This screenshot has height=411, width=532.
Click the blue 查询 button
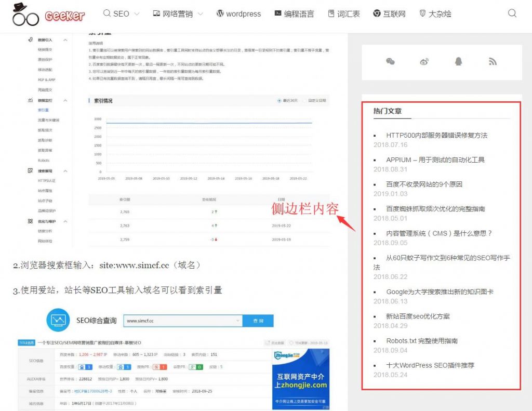pyautogui.click(x=258, y=321)
